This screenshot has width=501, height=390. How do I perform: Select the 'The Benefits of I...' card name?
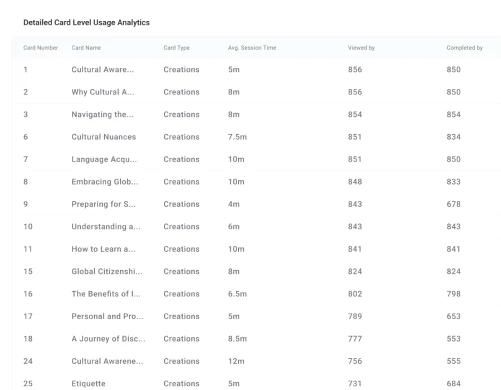point(106,294)
